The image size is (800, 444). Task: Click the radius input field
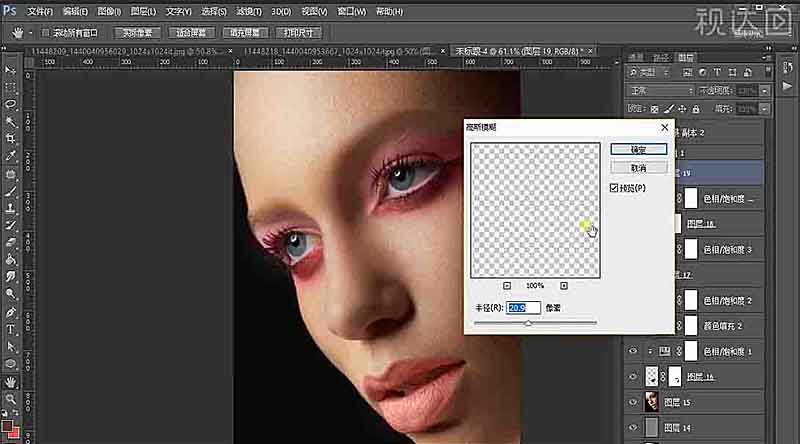point(523,308)
